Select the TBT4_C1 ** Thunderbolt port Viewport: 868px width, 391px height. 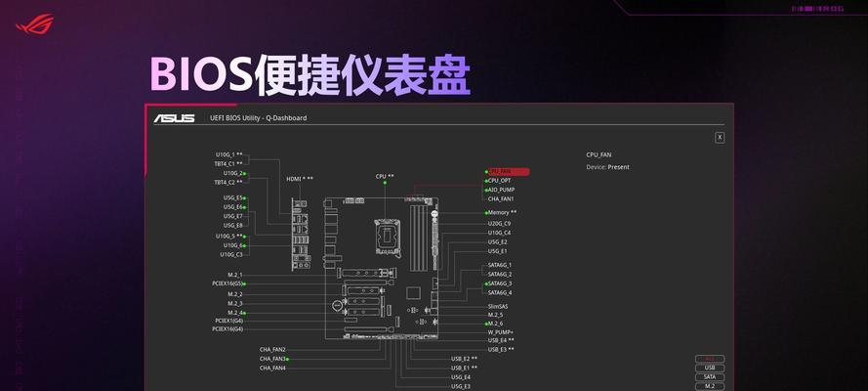pyautogui.click(x=228, y=164)
